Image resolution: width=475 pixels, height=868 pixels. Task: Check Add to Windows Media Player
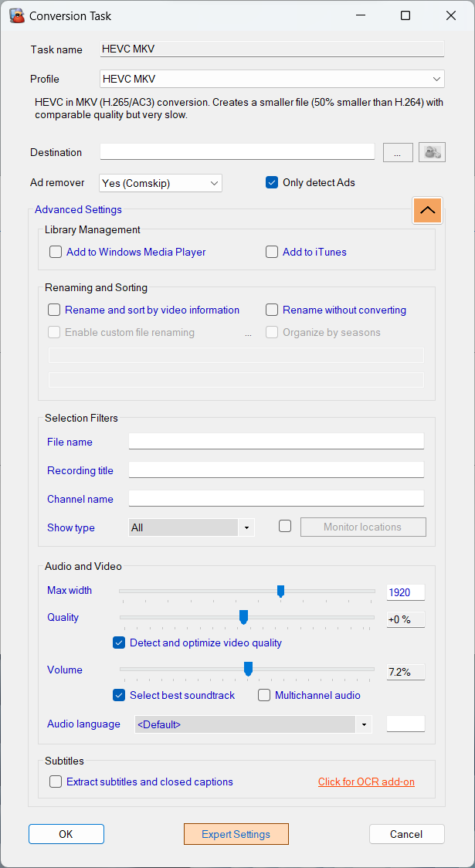pyautogui.click(x=56, y=253)
